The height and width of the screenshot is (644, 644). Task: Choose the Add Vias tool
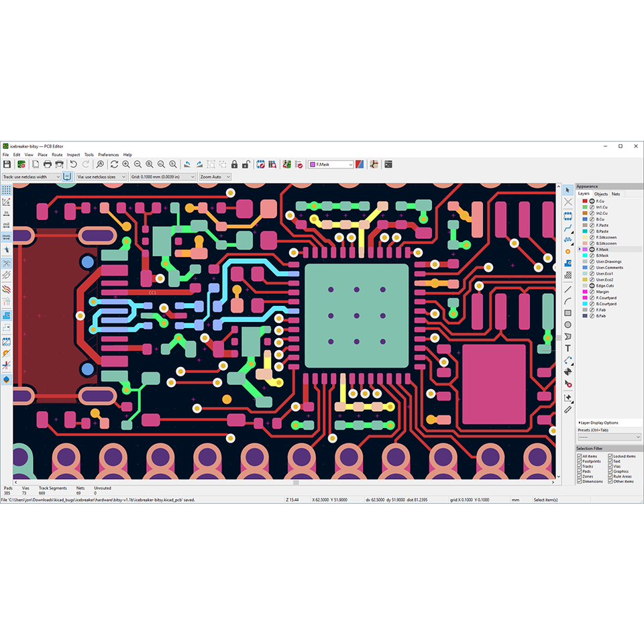tap(568, 252)
